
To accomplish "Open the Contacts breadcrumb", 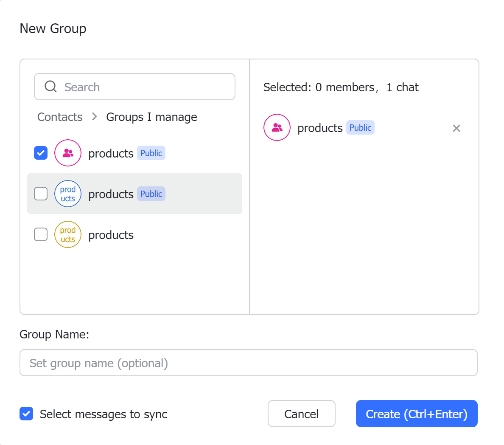I will tap(59, 117).
